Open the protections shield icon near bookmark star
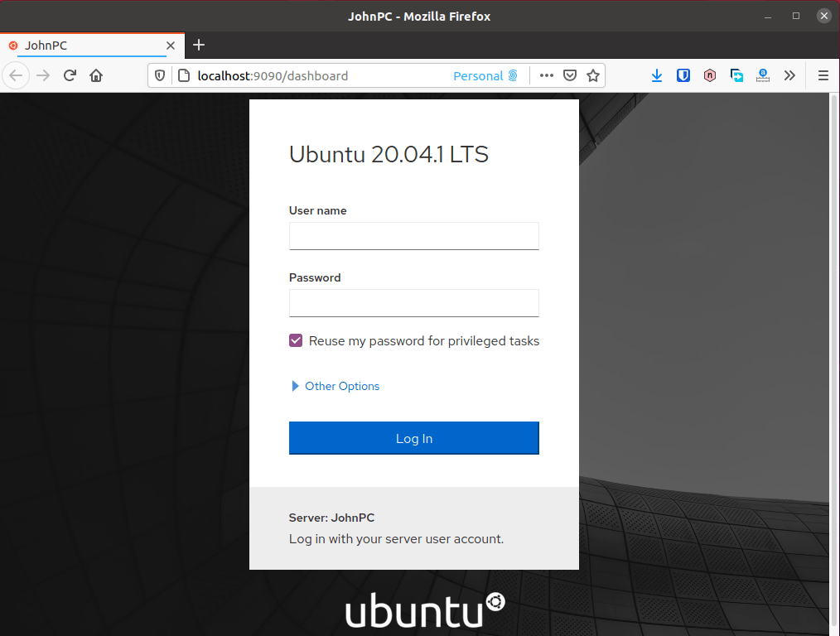Screen dimensions: 840x636 point(570,75)
